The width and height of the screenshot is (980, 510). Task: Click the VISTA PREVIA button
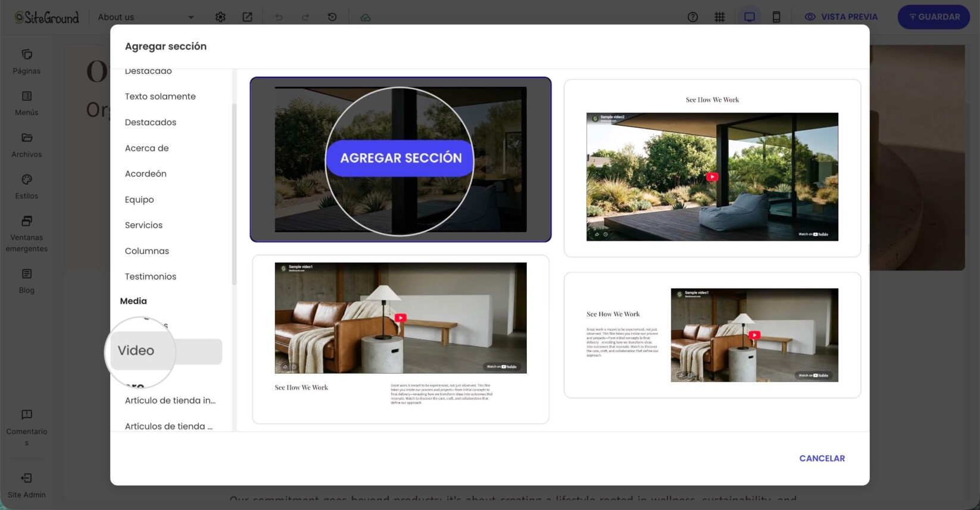[x=841, y=17]
